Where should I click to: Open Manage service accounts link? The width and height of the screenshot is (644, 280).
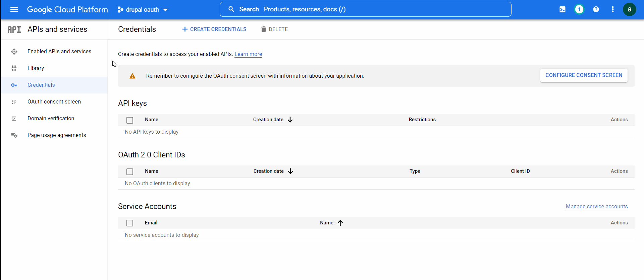(597, 207)
